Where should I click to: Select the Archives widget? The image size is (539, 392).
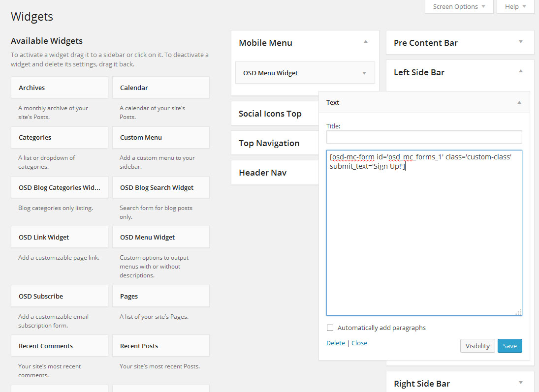[x=60, y=88]
